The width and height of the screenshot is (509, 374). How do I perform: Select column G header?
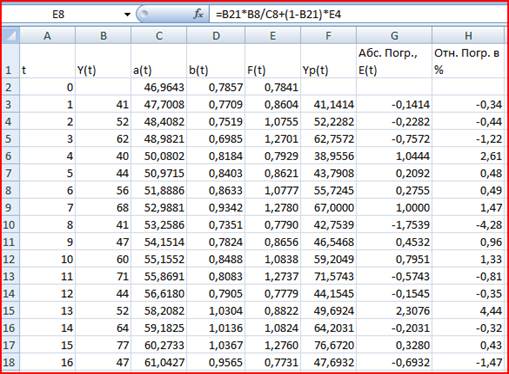point(394,36)
